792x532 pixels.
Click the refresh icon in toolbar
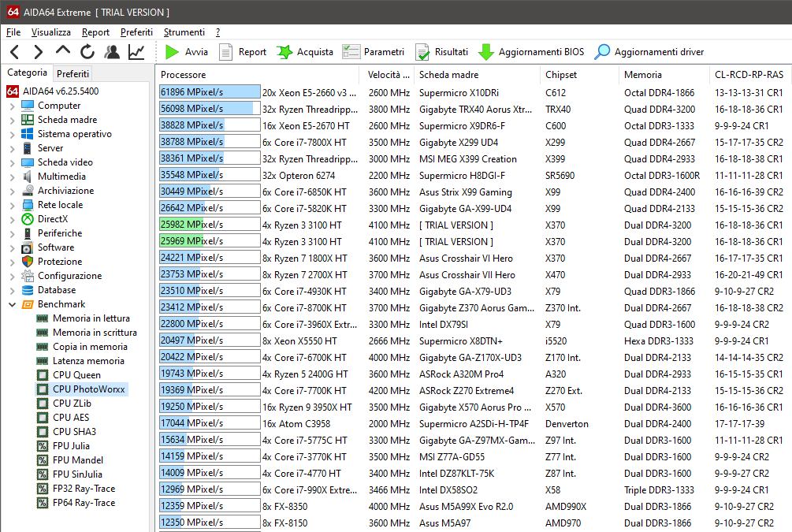87,51
